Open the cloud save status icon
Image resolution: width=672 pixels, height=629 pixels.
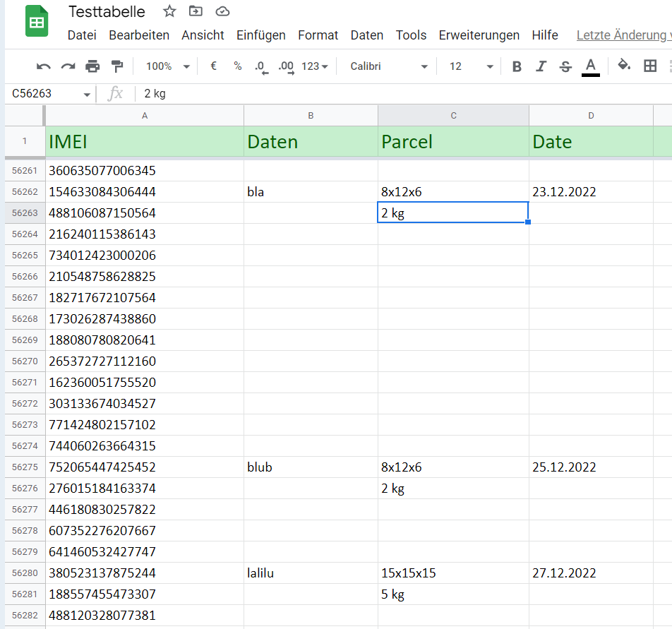click(x=222, y=11)
